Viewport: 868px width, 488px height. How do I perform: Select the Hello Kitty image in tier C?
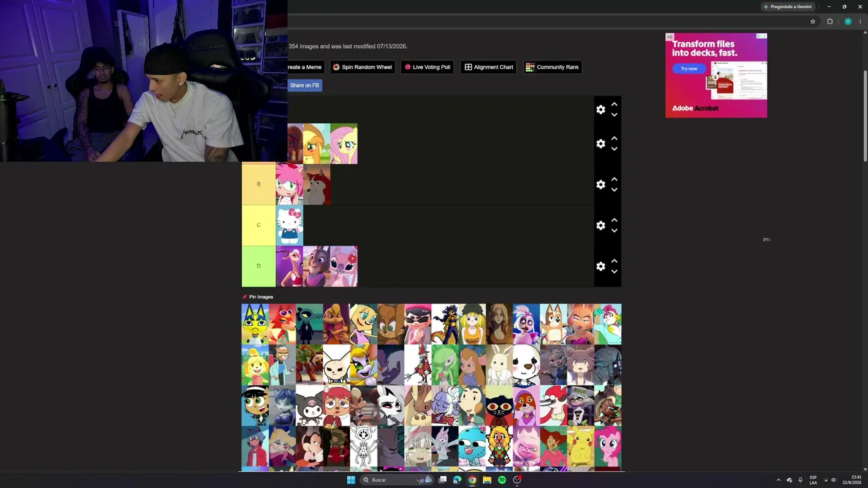pyautogui.click(x=290, y=225)
